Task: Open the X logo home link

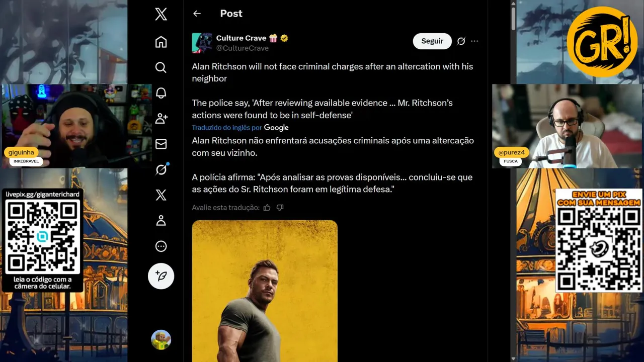Action: point(161,14)
